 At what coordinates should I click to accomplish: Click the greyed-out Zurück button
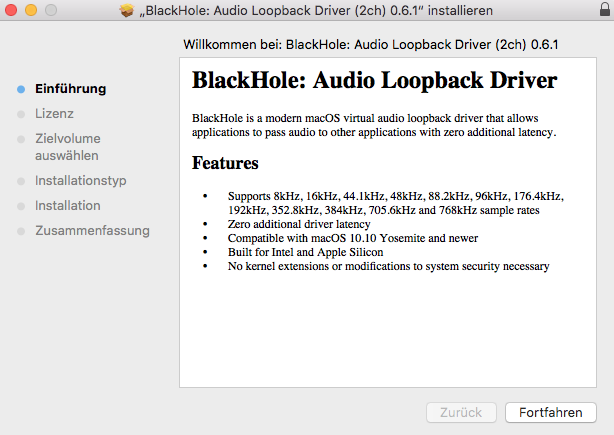point(461,412)
